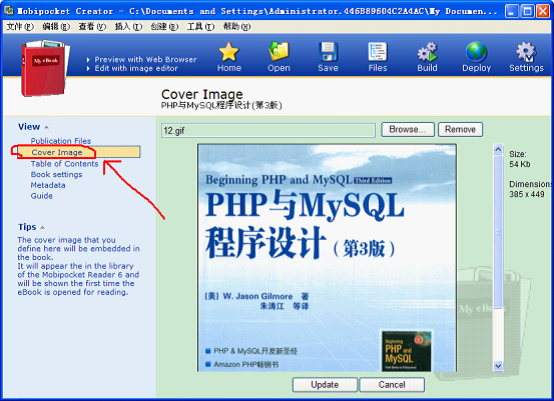Open the 文件 menu
The height and width of the screenshot is (401, 554).
[20, 26]
